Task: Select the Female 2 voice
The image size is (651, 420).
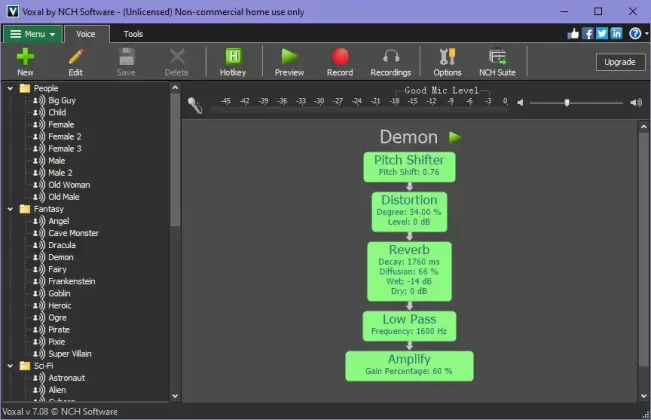Action: [65, 137]
